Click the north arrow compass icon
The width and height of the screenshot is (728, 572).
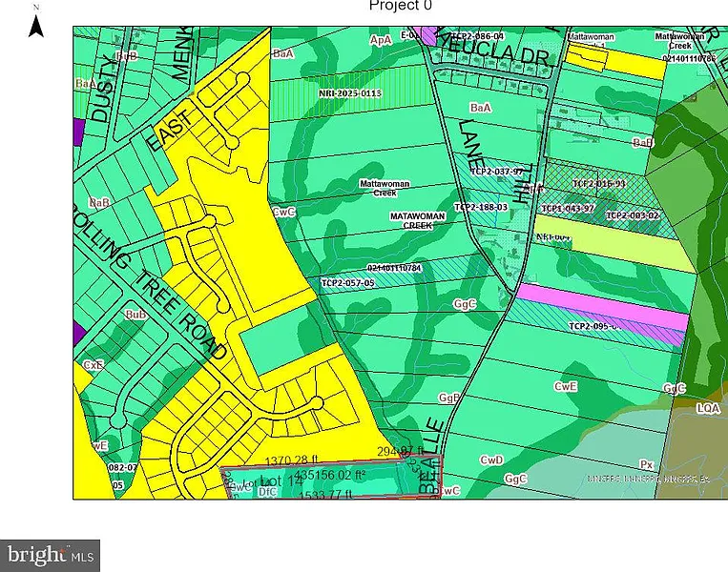(x=36, y=22)
